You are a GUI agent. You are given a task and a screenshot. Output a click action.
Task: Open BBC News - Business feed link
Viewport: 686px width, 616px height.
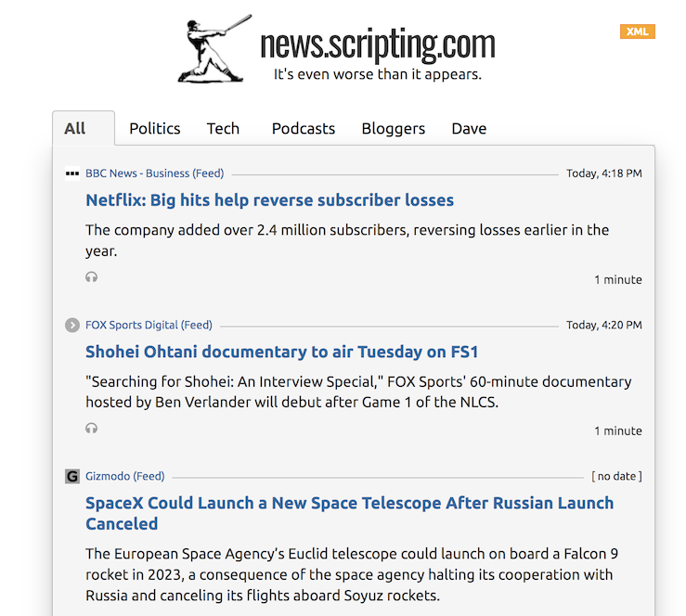tap(154, 173)
